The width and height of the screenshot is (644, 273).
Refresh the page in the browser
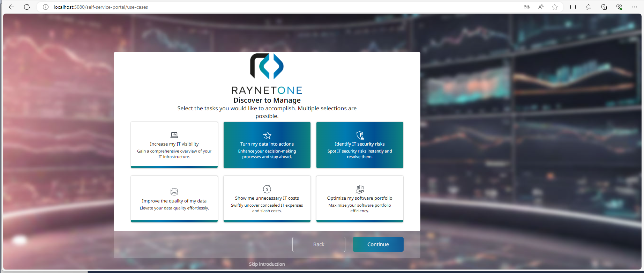[27, 7]
